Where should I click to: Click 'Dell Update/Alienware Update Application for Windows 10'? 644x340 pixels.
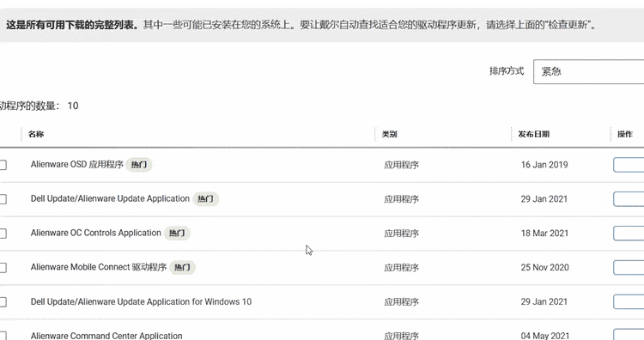click(141, 301)
